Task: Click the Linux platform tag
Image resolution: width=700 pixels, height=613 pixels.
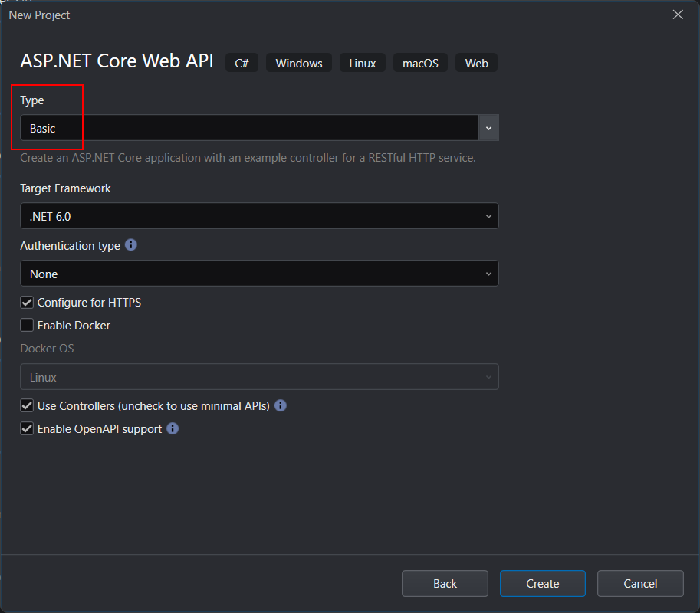Action: pyautogui.click(x=363, y=63)
